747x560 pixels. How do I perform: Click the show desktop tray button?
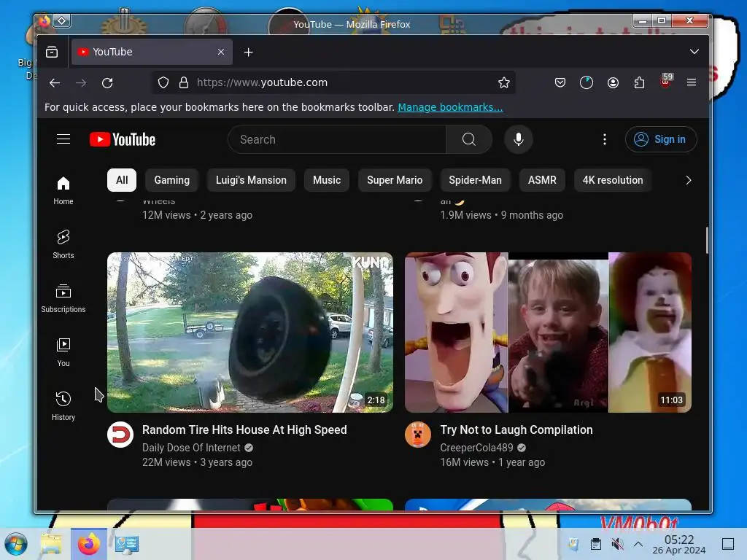[727, 544]
